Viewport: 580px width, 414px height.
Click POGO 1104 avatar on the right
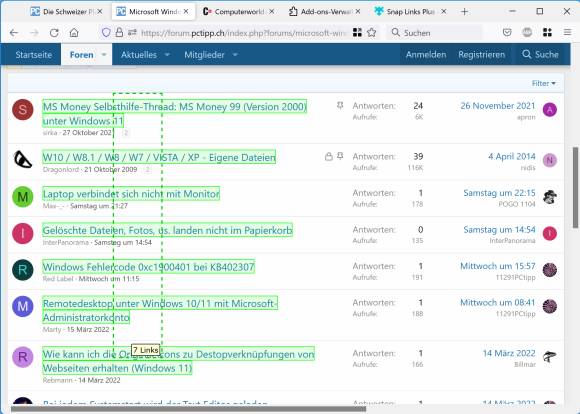pyautogui.click(x=550, y=197)
